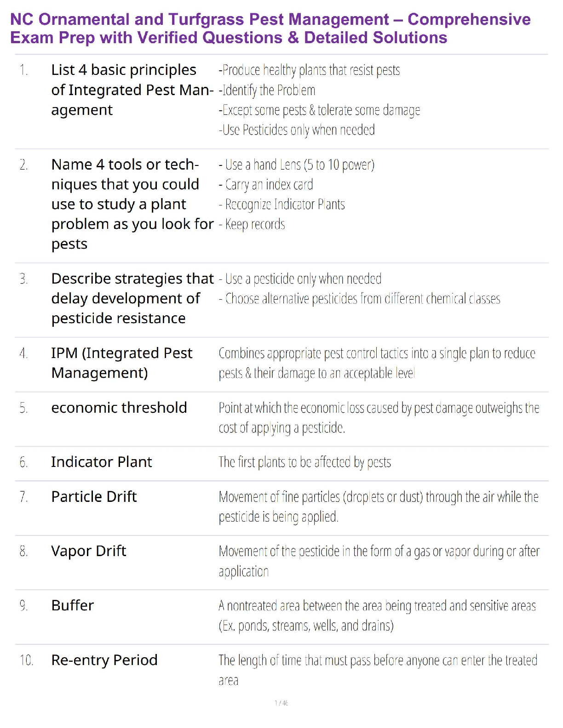Click question about delaying pesticide resistance
The height and width of the screenshot is (728, 563).
coord(132,298)
